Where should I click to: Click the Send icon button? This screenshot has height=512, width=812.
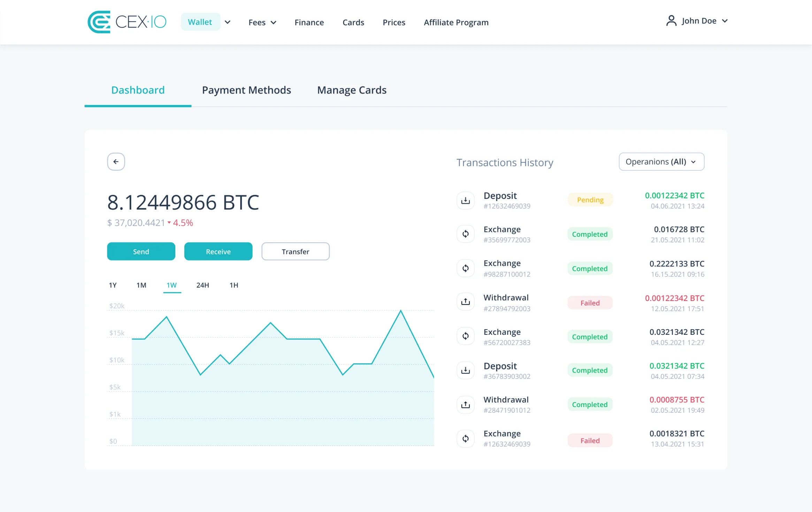141,251
